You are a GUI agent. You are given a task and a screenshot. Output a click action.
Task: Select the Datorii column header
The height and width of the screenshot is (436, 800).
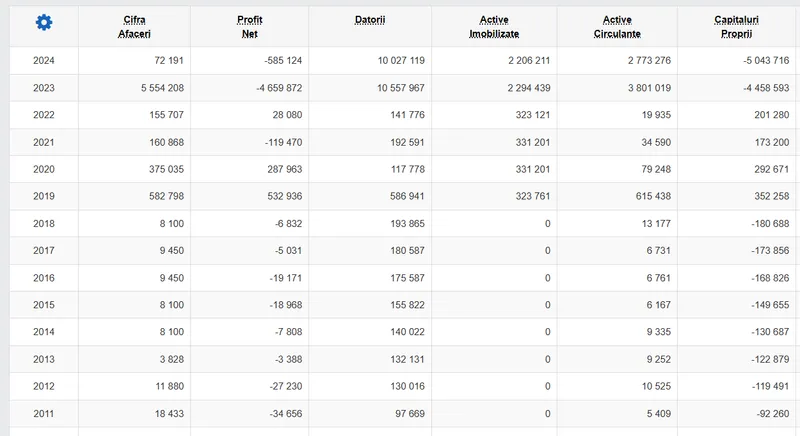pyautogui.click(x=371, y=21)
